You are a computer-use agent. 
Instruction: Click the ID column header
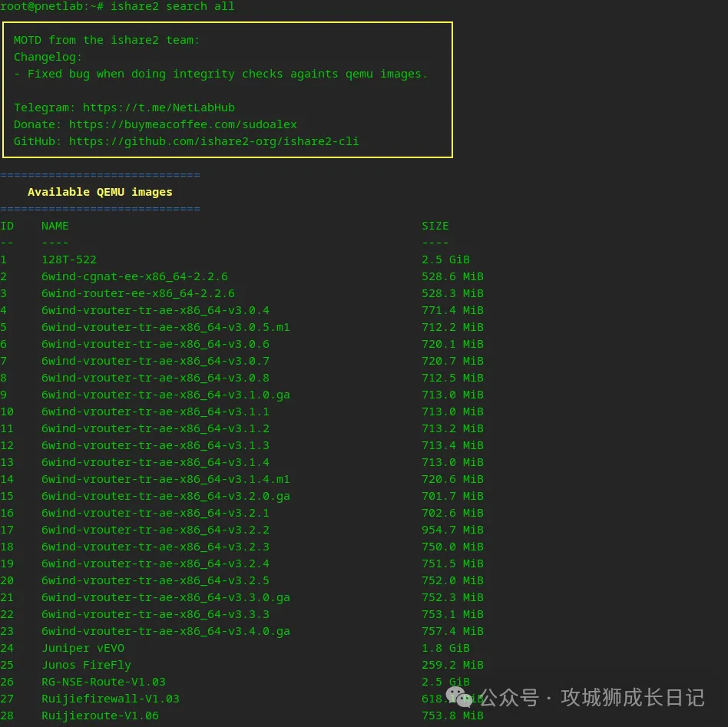tap(7, 226)
